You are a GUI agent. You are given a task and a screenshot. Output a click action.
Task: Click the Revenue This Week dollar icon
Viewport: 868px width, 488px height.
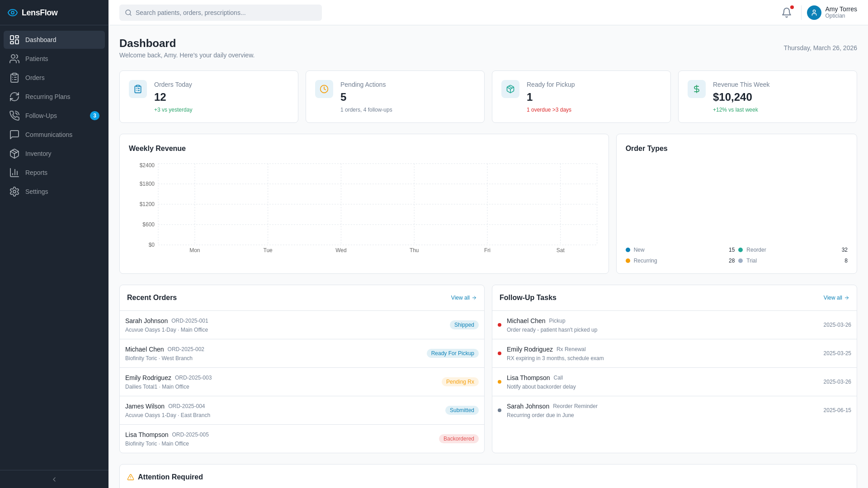(697, 89)
